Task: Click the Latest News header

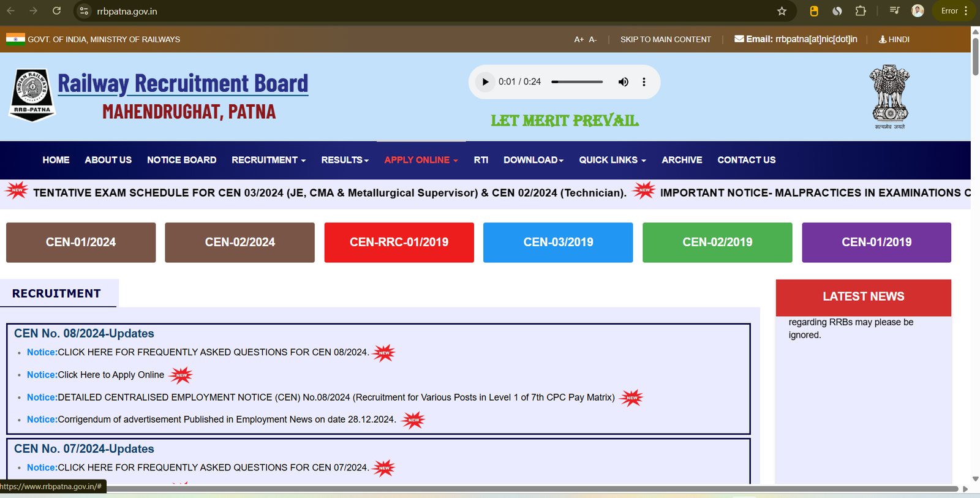Action: (863, 297)
